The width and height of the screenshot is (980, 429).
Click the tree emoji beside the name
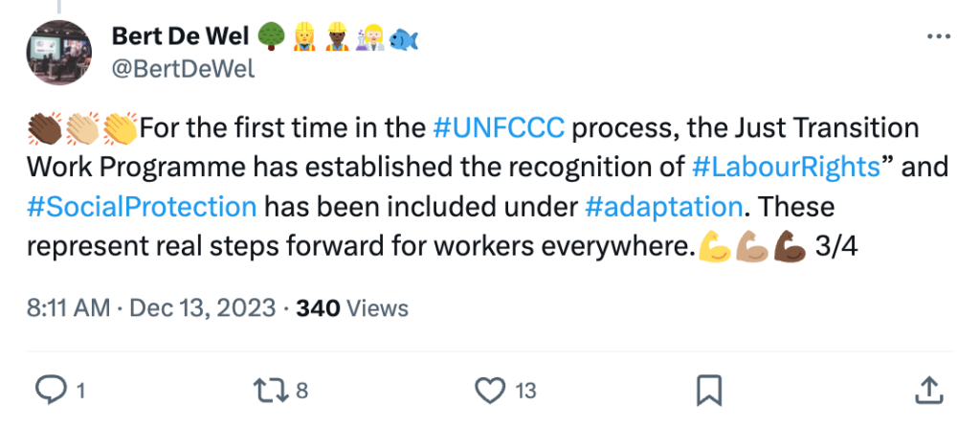coord(271,37)
